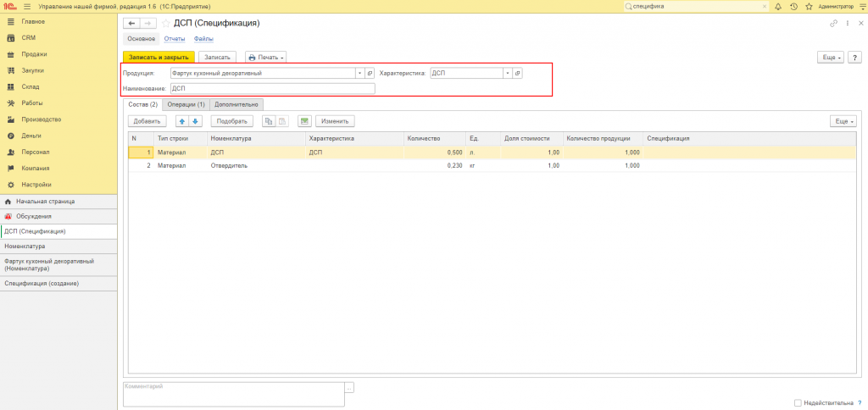Toggle the Недействительна checkbox

(x=798, y=403)
